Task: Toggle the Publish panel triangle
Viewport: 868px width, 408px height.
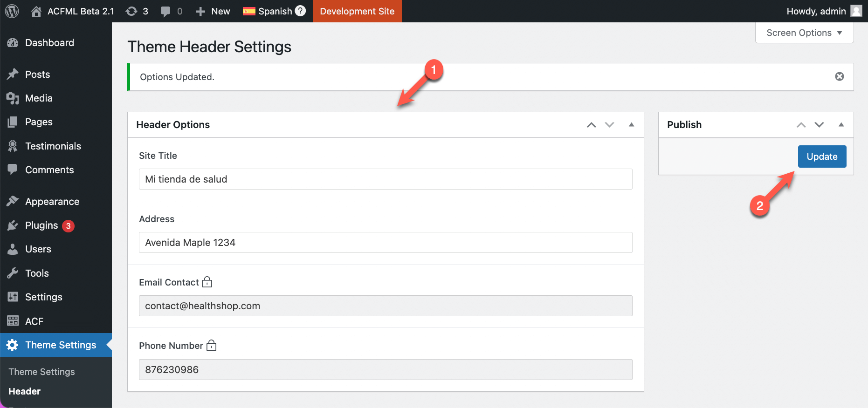Action: [841, 124]
